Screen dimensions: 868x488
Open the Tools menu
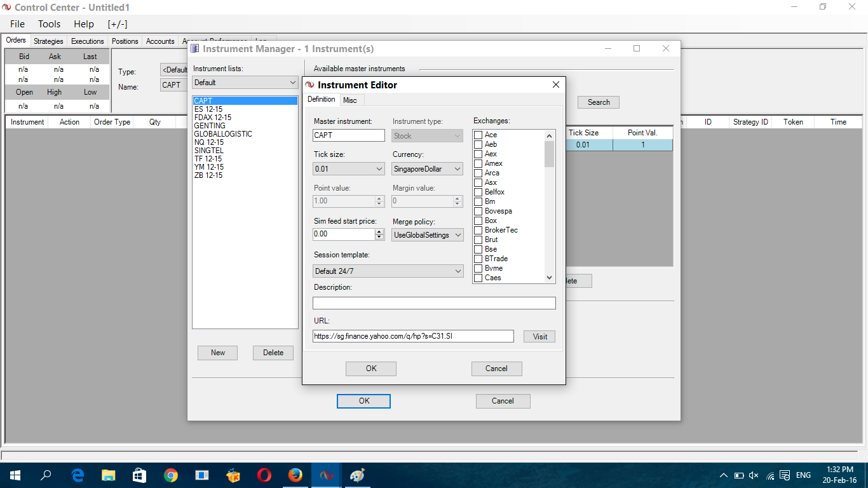click(x=50, y=24)
